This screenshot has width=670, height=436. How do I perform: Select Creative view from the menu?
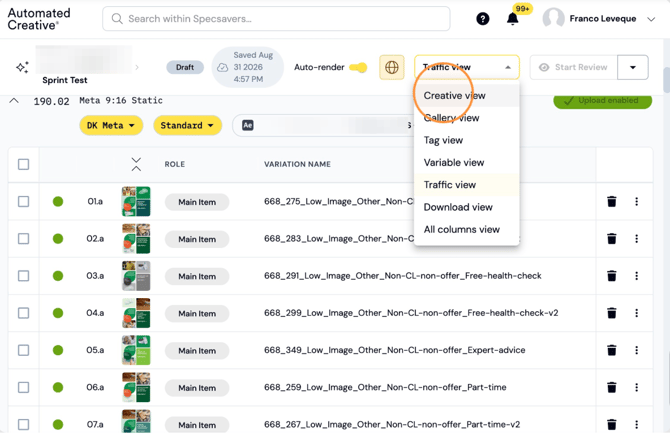coord(467,96)
